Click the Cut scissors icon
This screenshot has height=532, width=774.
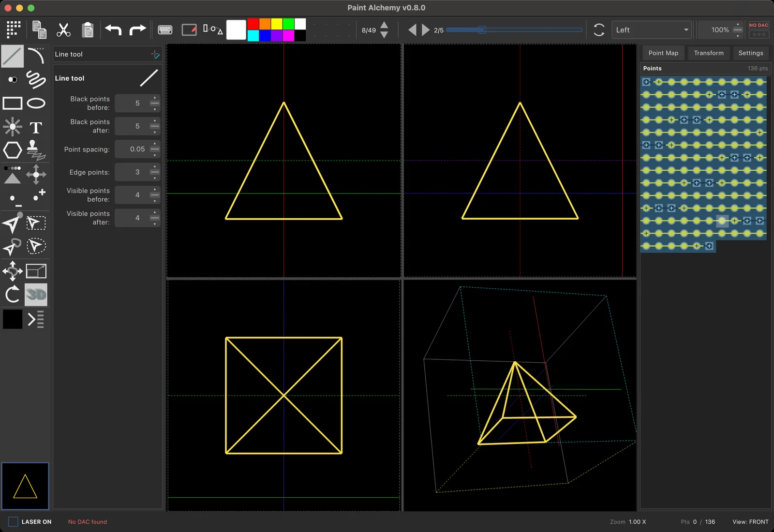63,30
